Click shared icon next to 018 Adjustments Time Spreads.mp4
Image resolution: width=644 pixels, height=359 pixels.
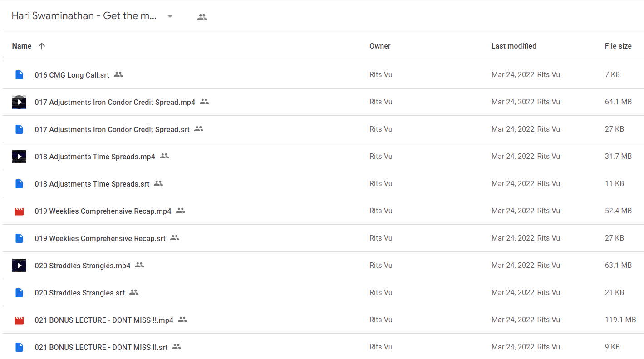click(164, 156)
